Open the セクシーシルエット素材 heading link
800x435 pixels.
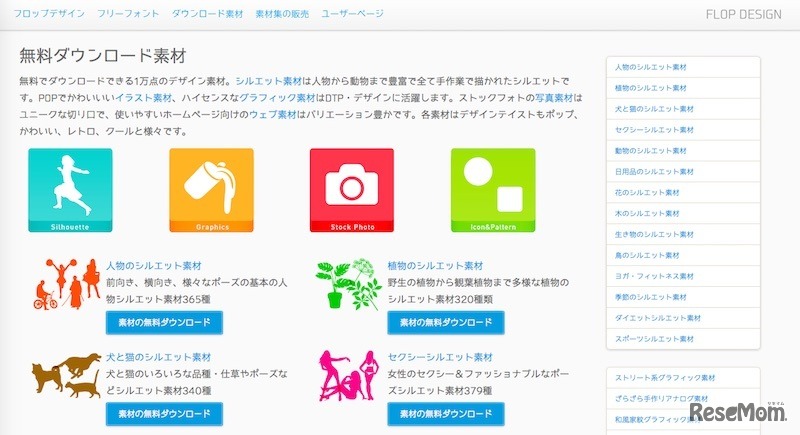[440, 357]
